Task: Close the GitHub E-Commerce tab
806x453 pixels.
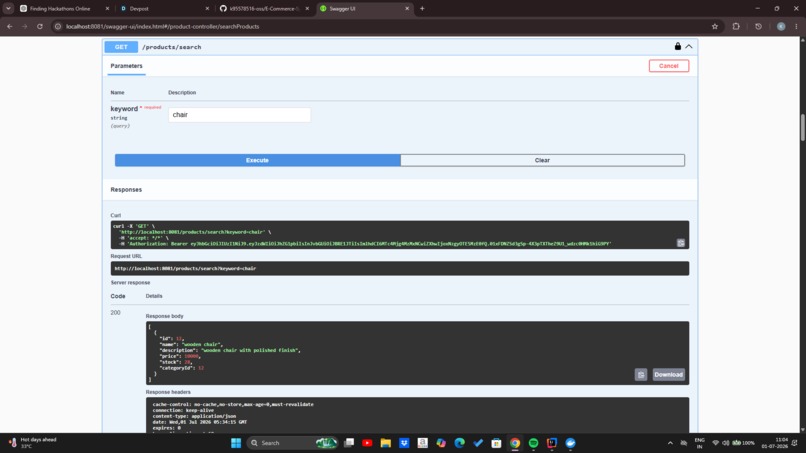Action: click(x=307, y=9)
